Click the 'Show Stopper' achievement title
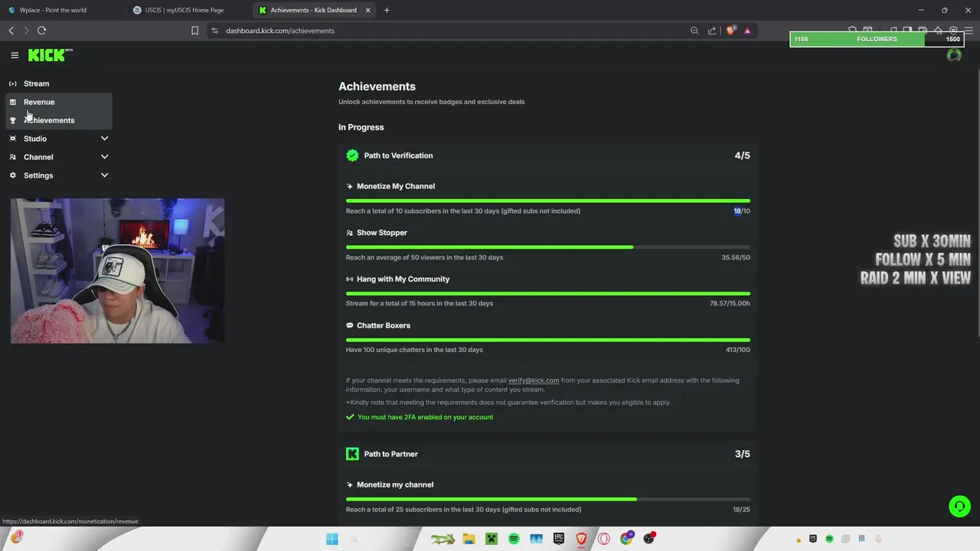Viewport: 980px width, 551px height. (382, 233)
